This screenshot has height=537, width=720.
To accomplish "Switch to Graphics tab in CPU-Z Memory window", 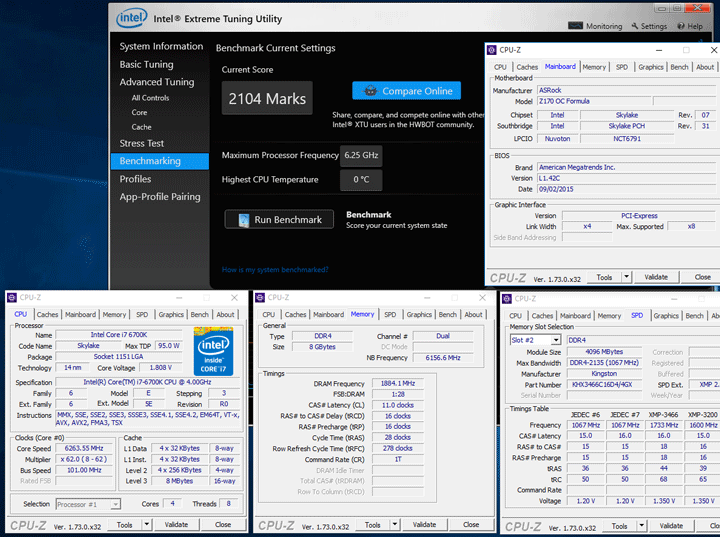I will tap(419, 315).
